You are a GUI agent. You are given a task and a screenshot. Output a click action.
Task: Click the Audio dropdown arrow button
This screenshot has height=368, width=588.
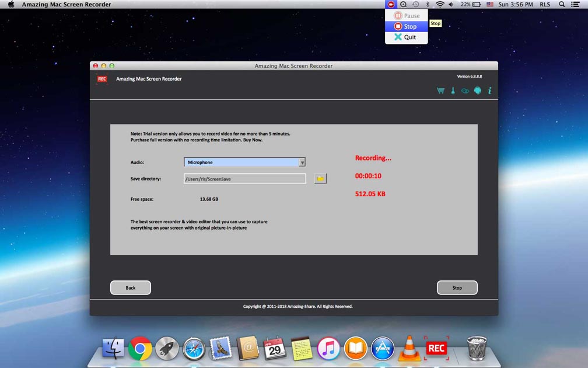click(302, 162)
